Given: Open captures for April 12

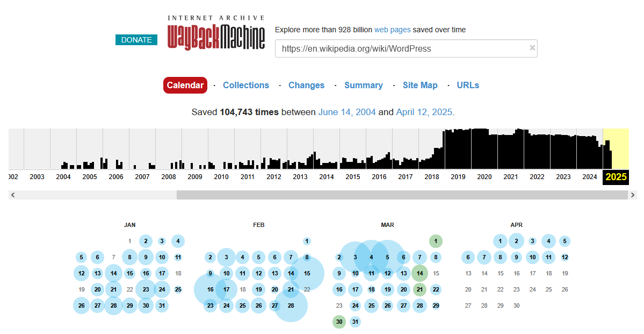Looking at the screenshot, I should (x=565, y=257).
